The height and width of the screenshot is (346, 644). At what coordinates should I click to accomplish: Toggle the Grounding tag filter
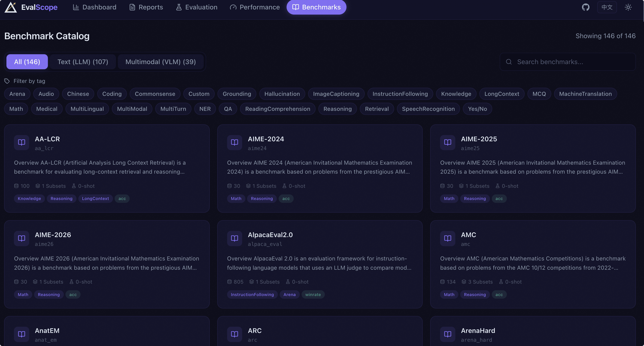pyautogui.click(x=237, y=94)
